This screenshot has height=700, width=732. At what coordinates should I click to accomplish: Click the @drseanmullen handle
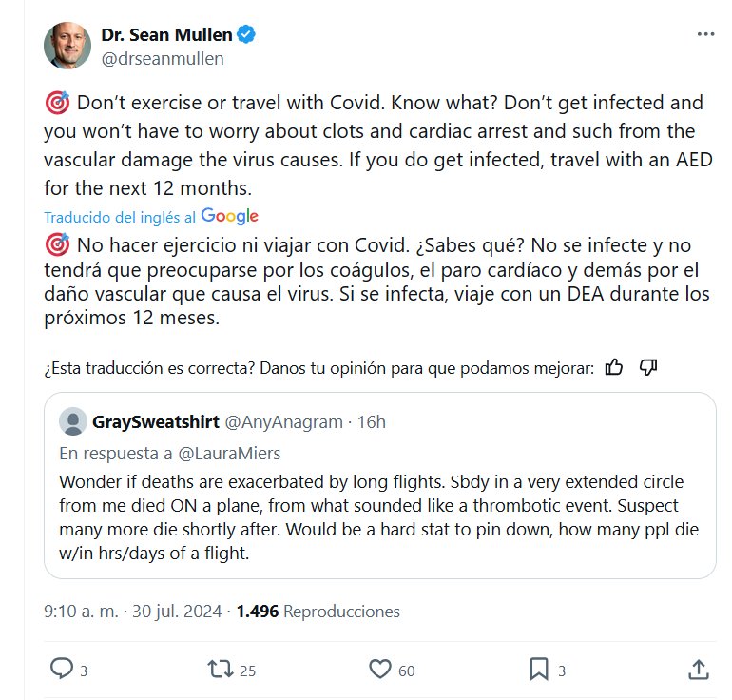tap(162, 59)
